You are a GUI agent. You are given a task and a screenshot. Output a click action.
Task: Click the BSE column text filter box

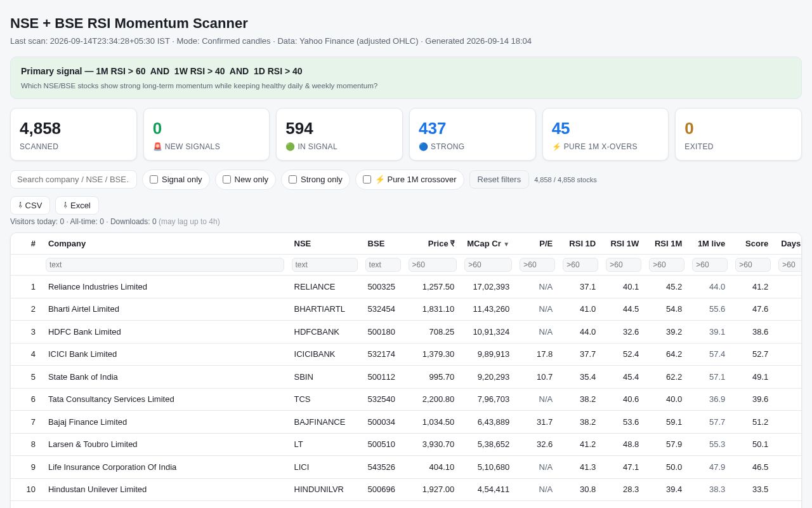point(383,265)
